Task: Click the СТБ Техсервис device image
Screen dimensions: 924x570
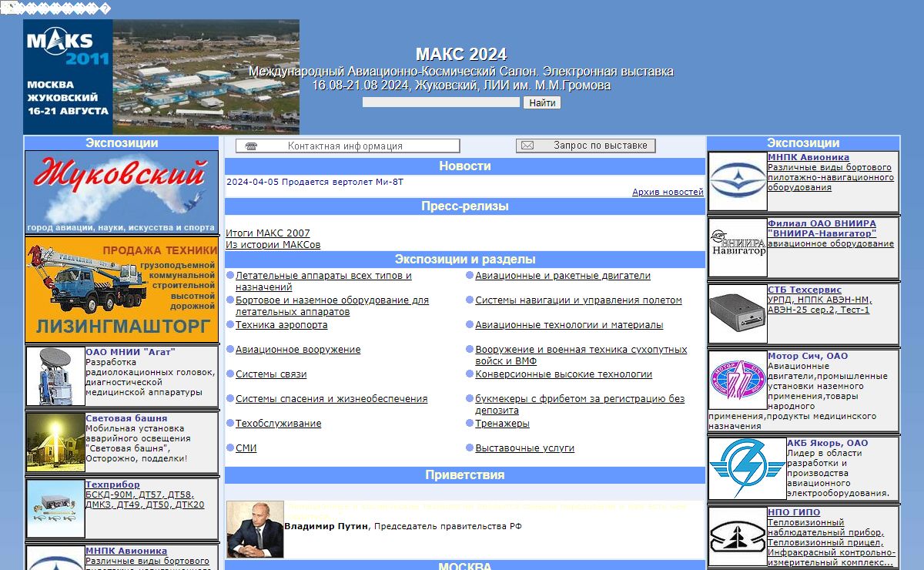Action: (738, 314)
